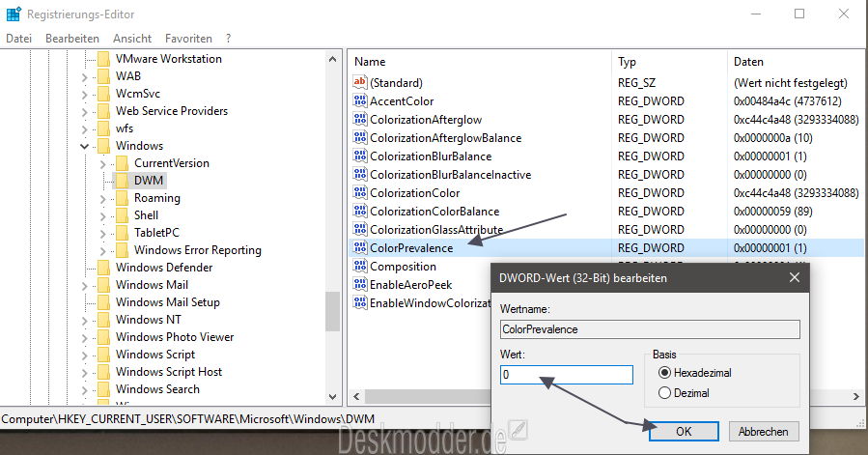This screenshot has width=868, height=455.
Task: Expand the WAB key
Action: click(84, 77)
